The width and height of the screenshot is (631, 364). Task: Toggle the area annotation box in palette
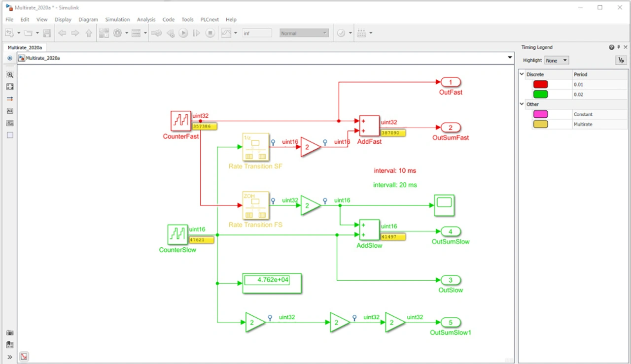pos(10,135)
